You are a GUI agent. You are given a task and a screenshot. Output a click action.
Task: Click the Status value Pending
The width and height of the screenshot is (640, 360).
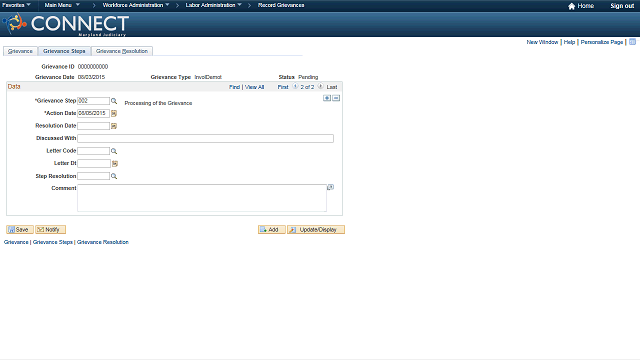(x=308, y=77)
